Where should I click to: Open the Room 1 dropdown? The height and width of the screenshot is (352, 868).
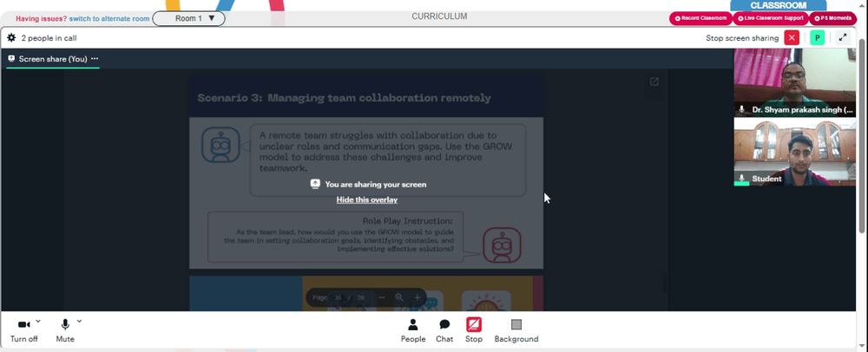tap(188, 18)
